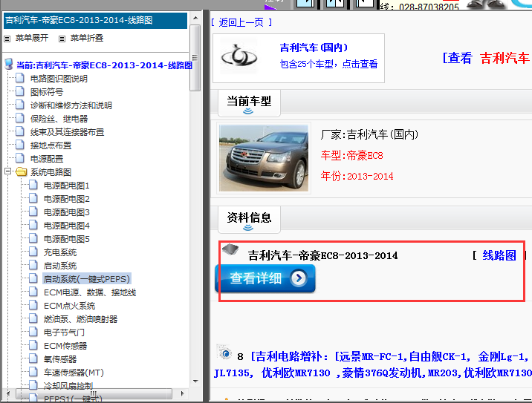The width and height of the screenshot is (532, 403).
Task: Collapse the 系统电路图 folder
Action: (x=7, y=171)
